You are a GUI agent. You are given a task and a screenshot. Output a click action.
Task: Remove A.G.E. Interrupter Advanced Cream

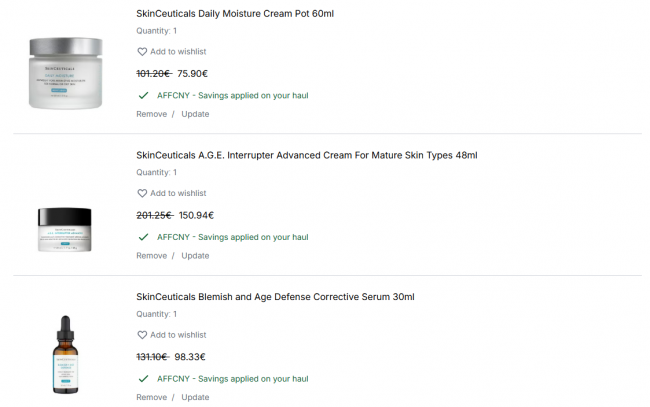(151, 256)
